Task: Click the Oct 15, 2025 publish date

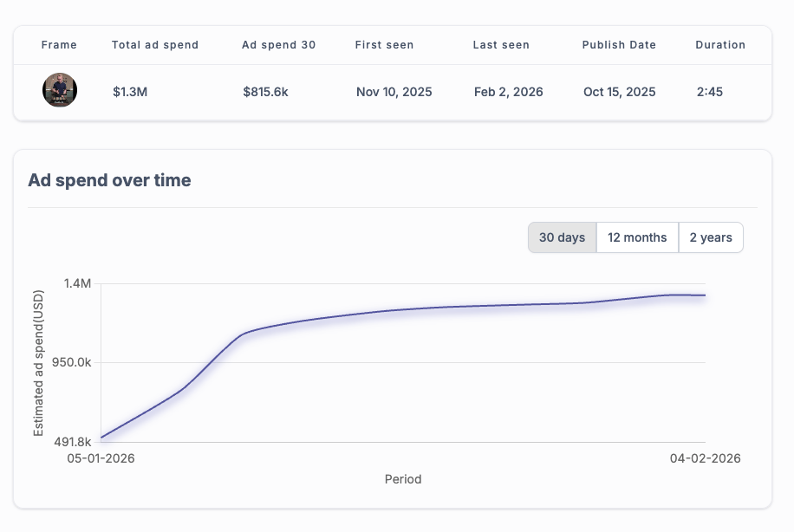Action: click(x=620, y=92)
